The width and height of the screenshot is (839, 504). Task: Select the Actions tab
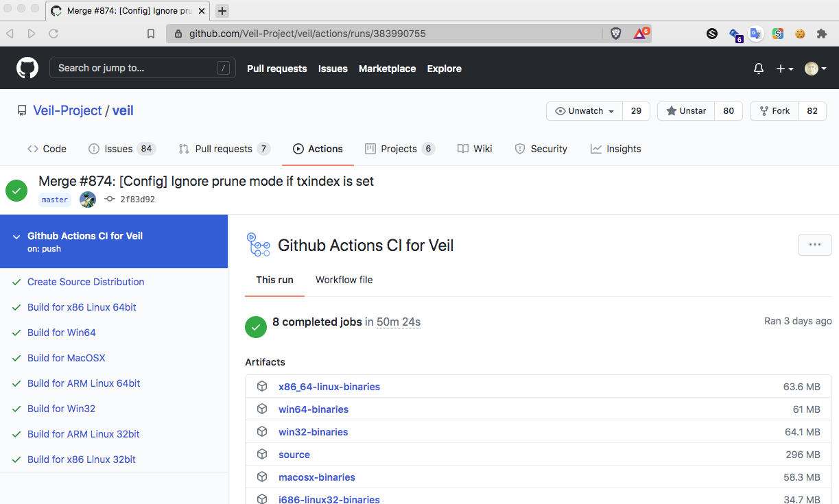click(x=318, y=149)
